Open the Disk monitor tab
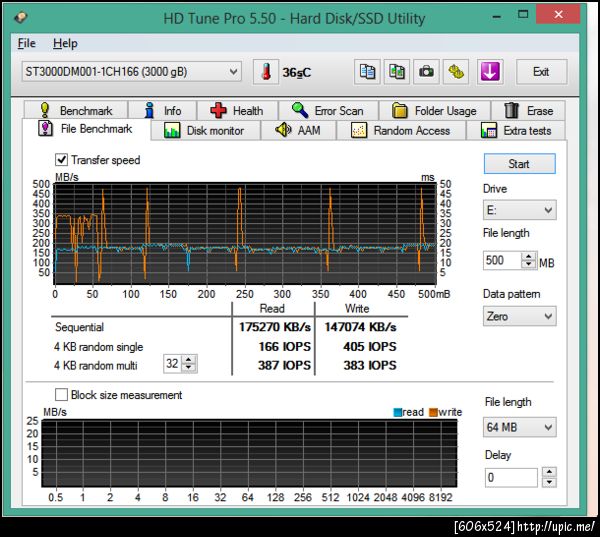This screenshot has height=537, width=600. point(205,131)
